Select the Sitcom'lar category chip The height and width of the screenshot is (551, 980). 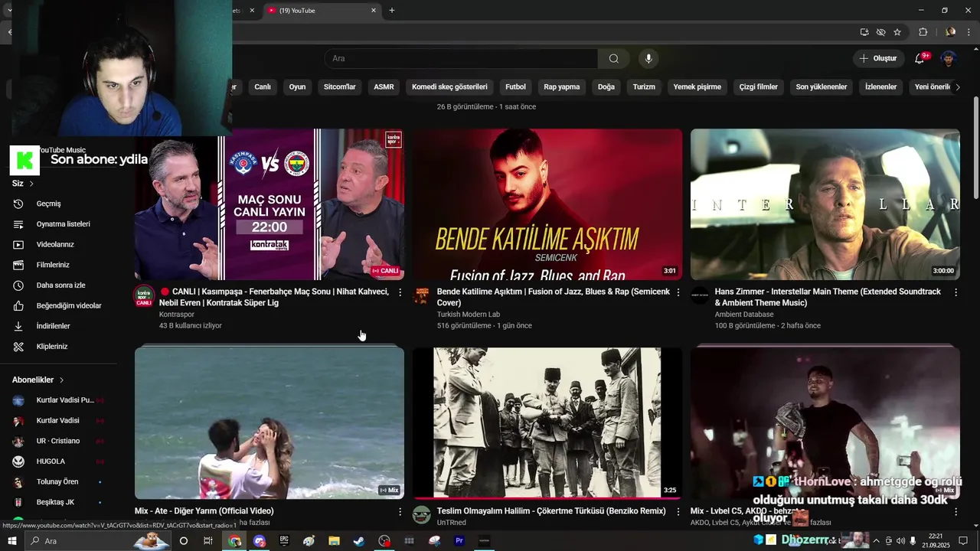coord(339,87)
